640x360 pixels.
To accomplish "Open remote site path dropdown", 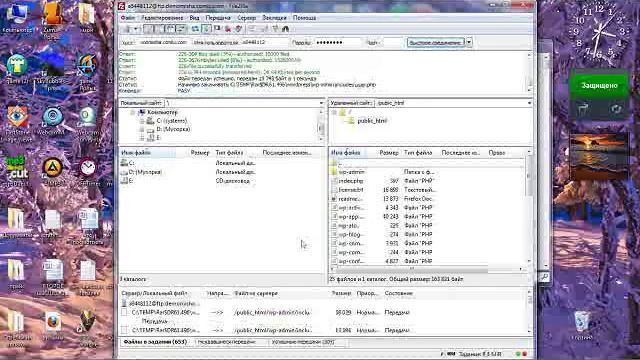I will (529, 103).
